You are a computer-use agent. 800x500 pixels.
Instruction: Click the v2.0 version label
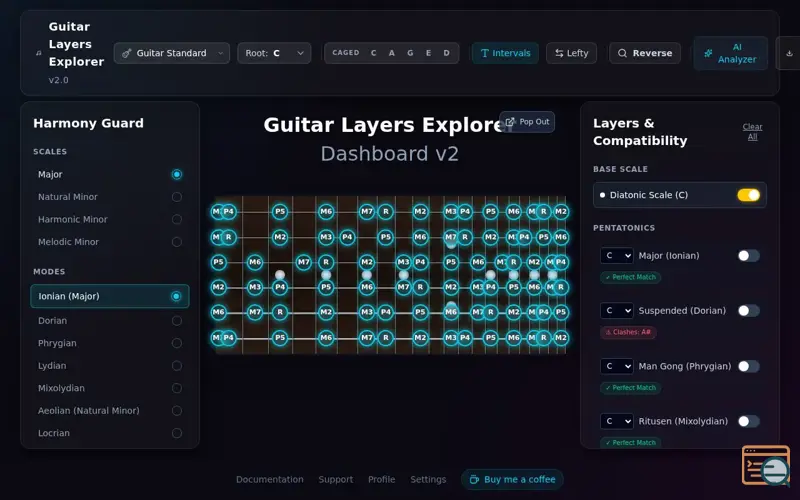click(x=59, y=80)
